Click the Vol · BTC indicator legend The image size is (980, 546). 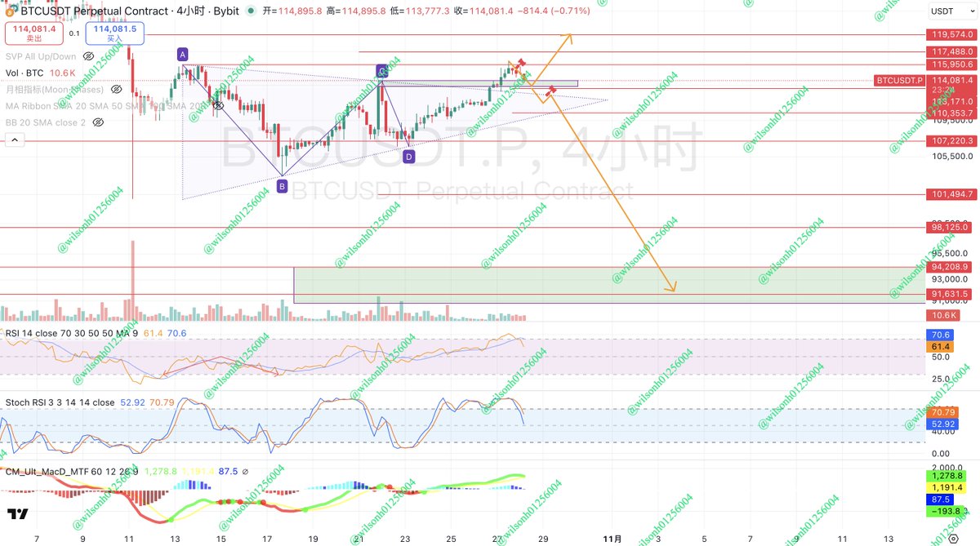tap(42, 73)
